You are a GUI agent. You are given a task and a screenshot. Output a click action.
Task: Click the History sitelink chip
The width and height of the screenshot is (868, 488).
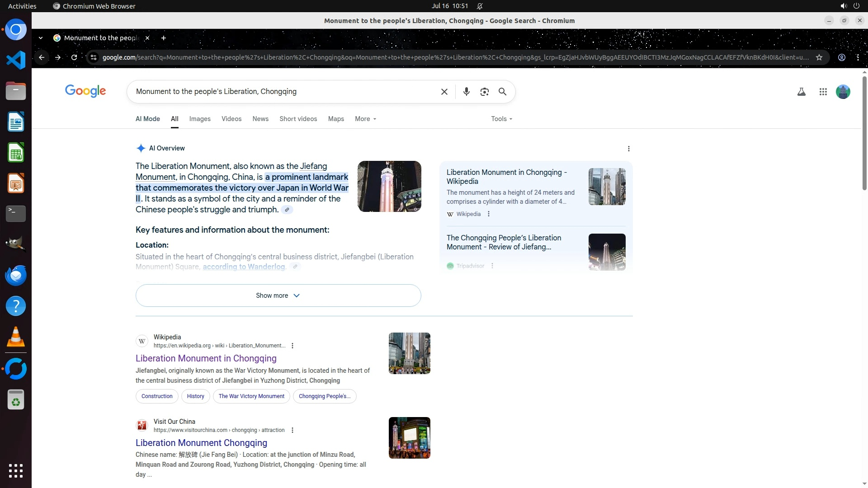point(195,396)
